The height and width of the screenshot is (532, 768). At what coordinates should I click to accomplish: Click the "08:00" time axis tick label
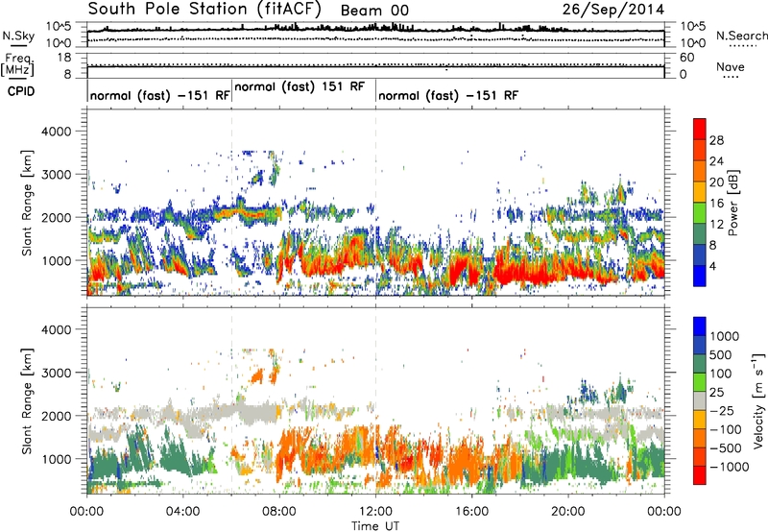(x=279, y=512)
